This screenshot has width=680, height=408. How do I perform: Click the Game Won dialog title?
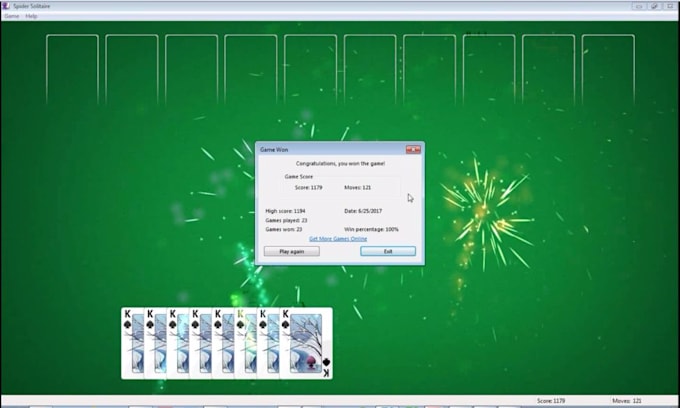coord(274,150)
